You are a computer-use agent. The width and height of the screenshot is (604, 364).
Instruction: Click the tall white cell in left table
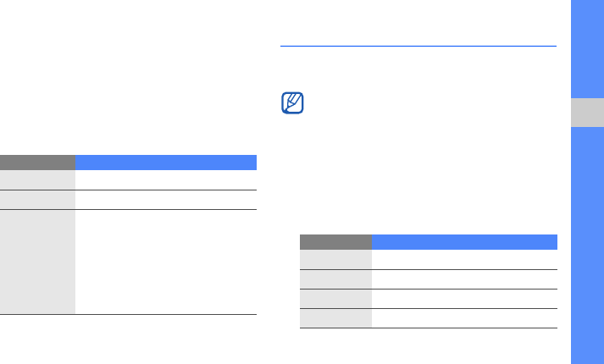click(166, 262)
